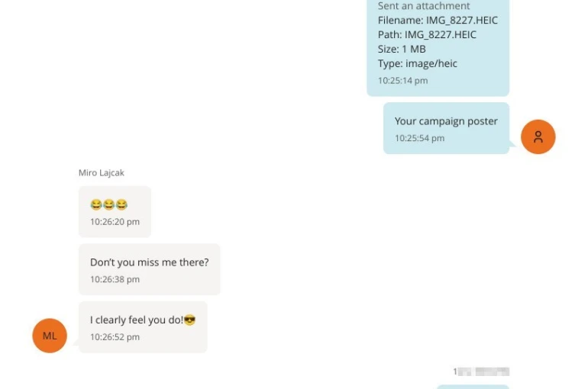Click the 'Type: image/heic' line
The height and width of the screenshot is (389, 588).
click(418, 63)
